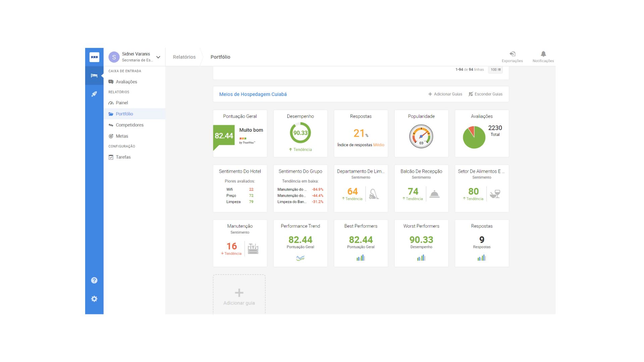Click Adicionar Guias button
The height and width of the screenshot is (362, 644).
445,94
